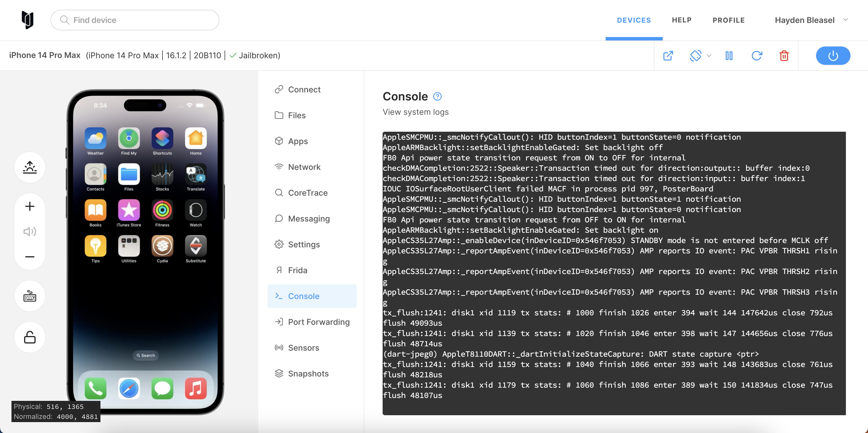
Task: Restart the device with refresh icon
Action: 757,56
